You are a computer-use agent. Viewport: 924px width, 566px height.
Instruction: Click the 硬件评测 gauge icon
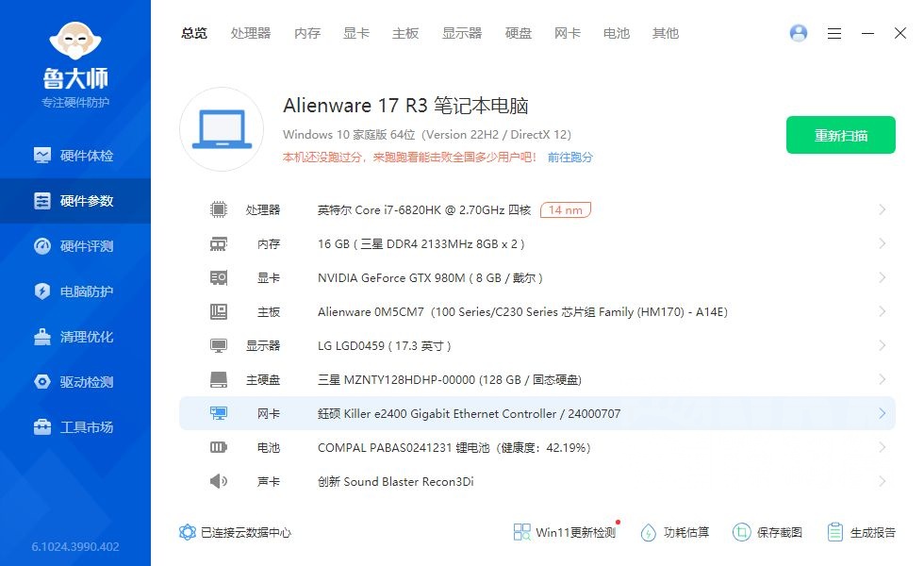point(41,246)
